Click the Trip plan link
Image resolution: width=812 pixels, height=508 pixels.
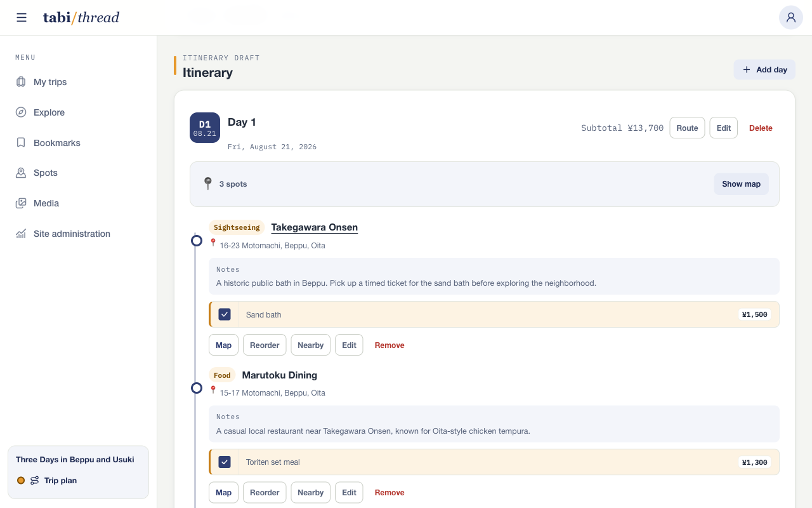pyautogui.click(x=60, y=481)
